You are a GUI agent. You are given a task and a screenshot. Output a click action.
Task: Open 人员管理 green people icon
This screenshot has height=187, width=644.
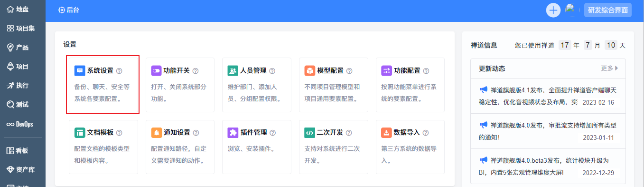(233, 71)
